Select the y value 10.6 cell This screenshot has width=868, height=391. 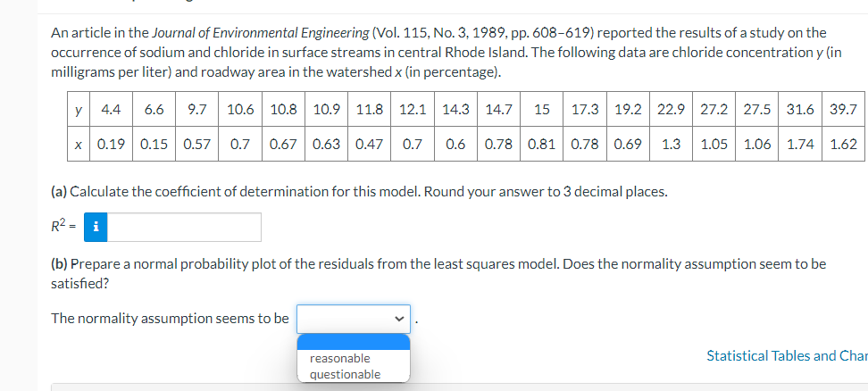(x=239, y=111)
